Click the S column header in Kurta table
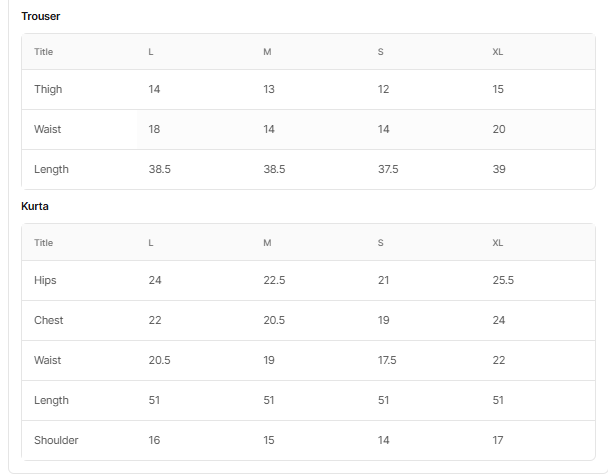 click(380, 243)
